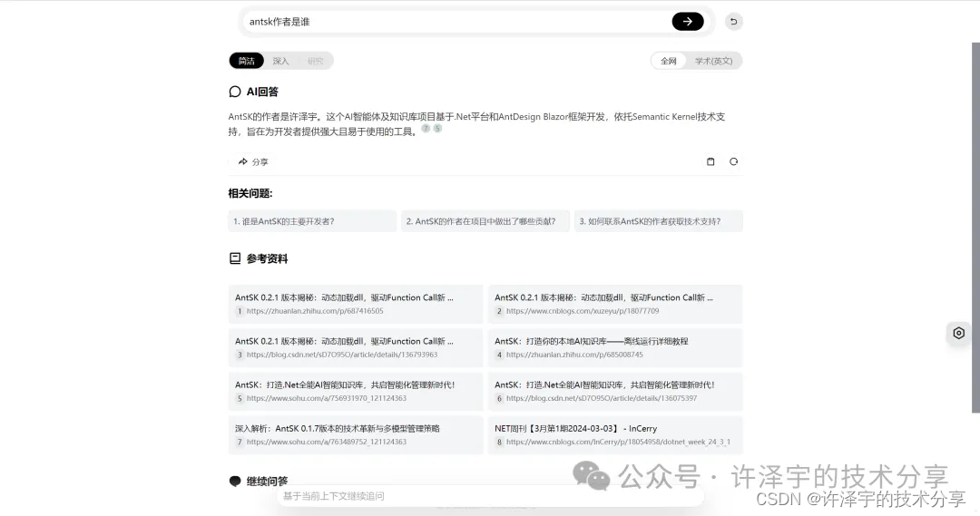Ask related question 如何联系AntSK的作者获取技术支持
This screenshot has width=980, height=516.
pos(659,221)
